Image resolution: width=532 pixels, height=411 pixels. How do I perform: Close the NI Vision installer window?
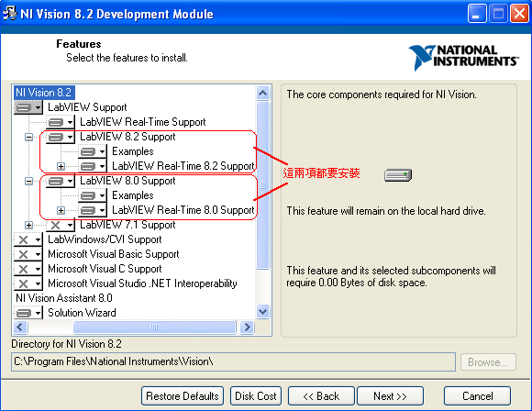[519, 14]
